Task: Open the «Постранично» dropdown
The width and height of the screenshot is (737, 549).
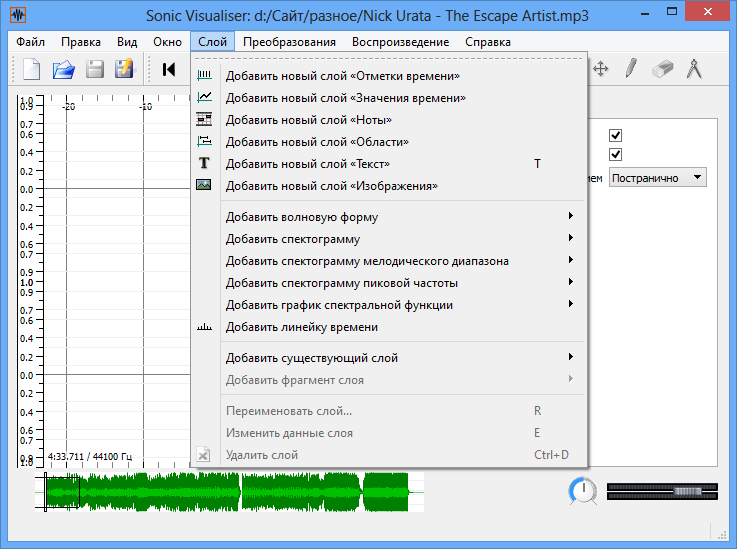Action: (658, 178)
